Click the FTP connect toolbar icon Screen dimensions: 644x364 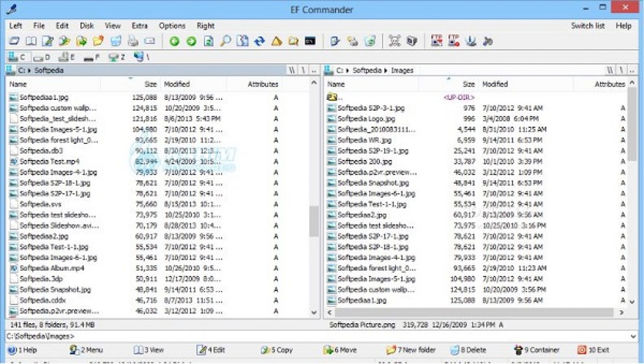(x=436, y=41)
